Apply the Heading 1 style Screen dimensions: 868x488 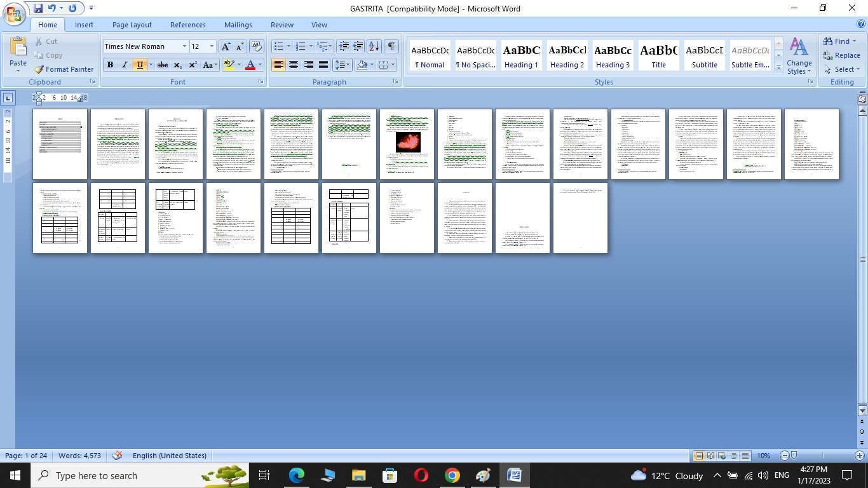tap(521, 56)
